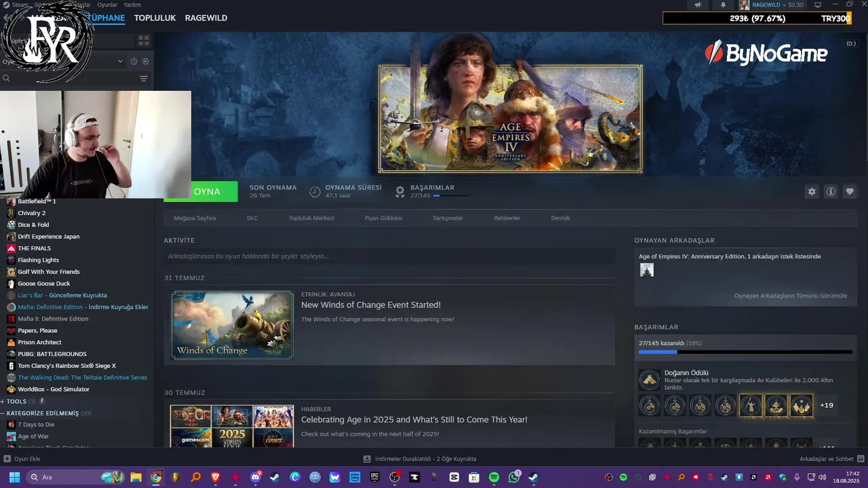
Task: Click İndirmeler Duraklatıldı status text
Action: [x=425, y=459]
